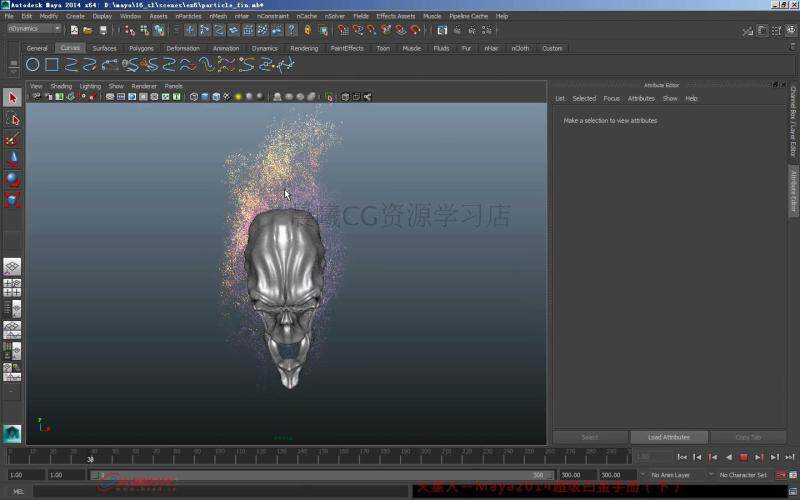This screenshot has width=800, height=500.
Task: Open the nDynamics menu set dropdown
Action: [x=34, y=29]
